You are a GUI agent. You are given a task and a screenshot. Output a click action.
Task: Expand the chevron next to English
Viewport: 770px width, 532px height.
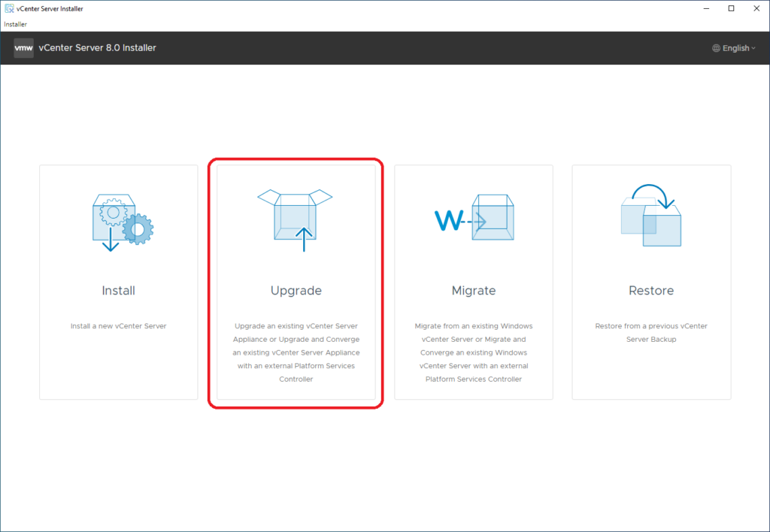pyautogui.click(x=753, y=49)
